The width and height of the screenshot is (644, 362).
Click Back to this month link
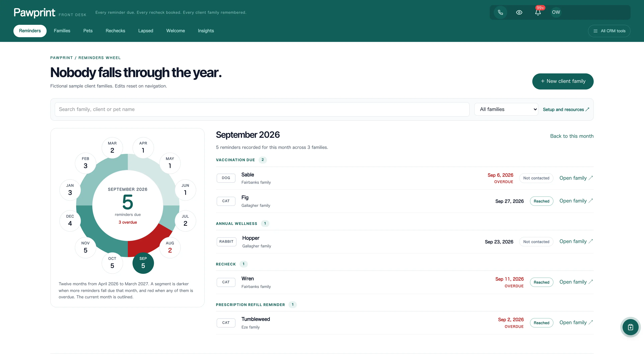coord(572,136)
